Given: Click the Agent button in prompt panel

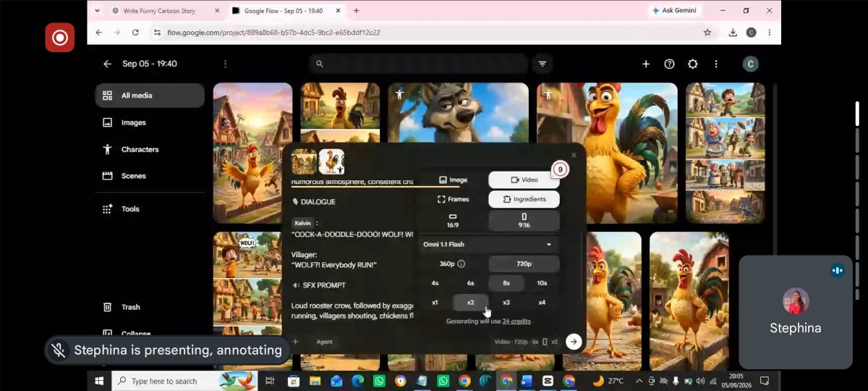Looking at the screenshot, I should [x=325, y=342].
